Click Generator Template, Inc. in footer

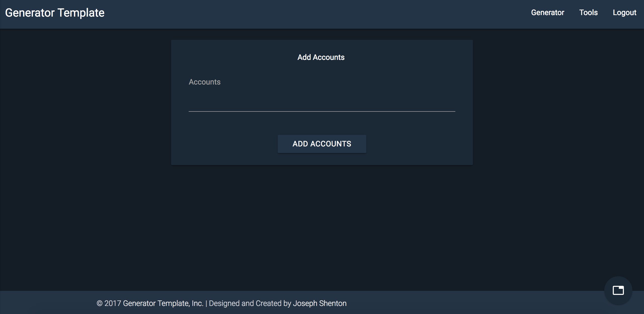[163, 303]
